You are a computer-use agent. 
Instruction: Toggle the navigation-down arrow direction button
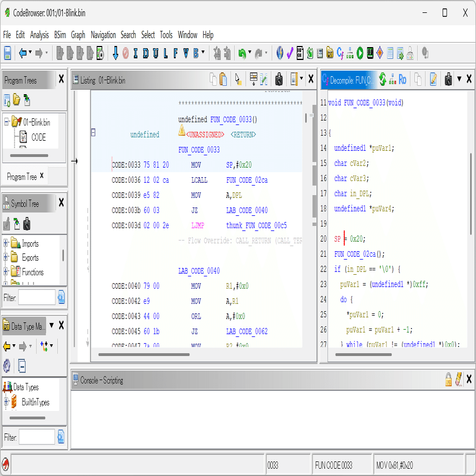coord(115,53)
